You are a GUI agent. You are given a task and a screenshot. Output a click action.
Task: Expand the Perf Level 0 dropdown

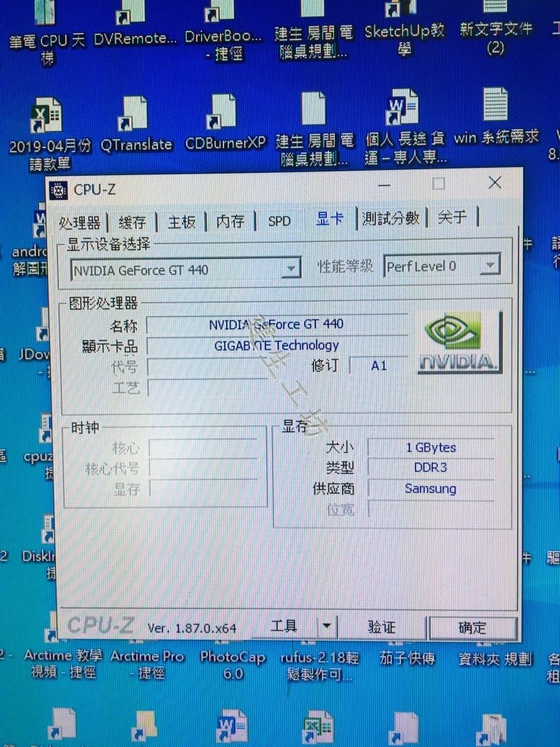point(489,265)
